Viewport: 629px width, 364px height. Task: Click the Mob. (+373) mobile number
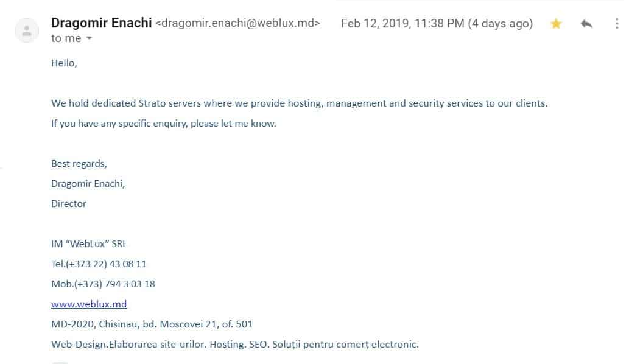(x=103, y=284)
